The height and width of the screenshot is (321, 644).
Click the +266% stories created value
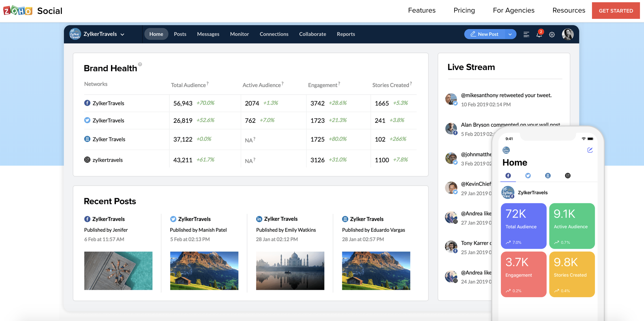point(398,139)
